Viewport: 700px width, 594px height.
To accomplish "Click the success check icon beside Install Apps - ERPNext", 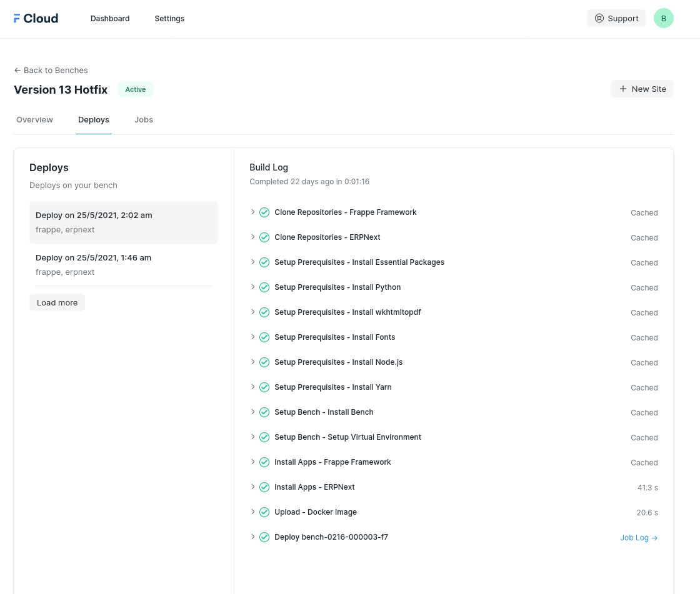I will [x=264, y=487].
